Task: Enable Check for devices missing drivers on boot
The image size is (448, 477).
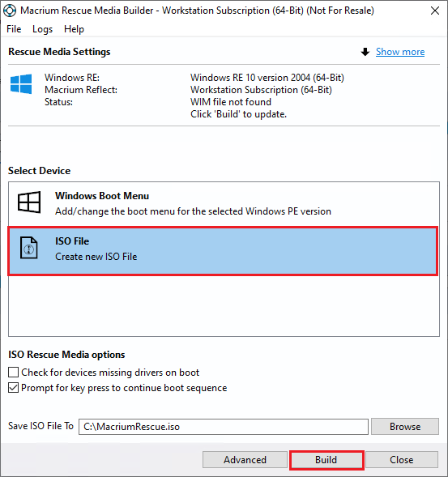Action: tap(14, 372)
